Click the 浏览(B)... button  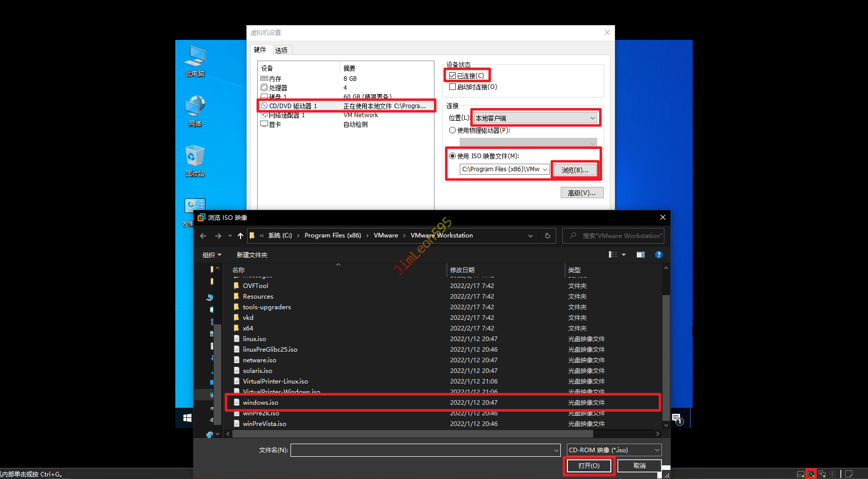(574, 170)
